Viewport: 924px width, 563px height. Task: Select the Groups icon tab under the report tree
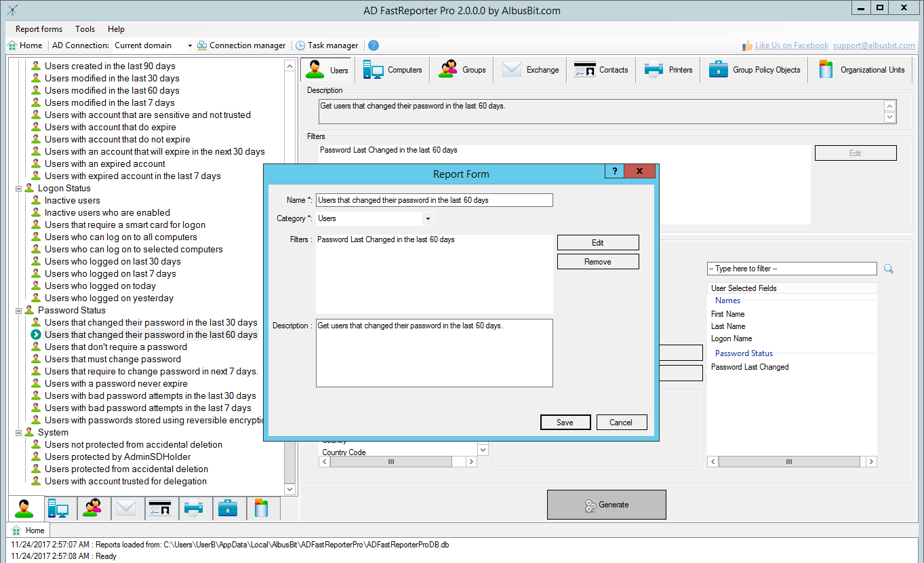coord(92,508)
